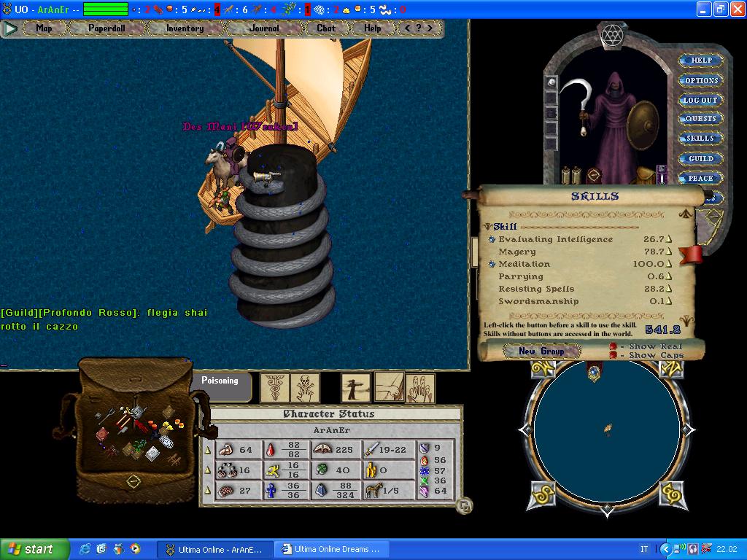Viewport: 747px width, 560px height.
Task: Use Evaluating Intelligence via its blue gem button
Action: point(492,239)
